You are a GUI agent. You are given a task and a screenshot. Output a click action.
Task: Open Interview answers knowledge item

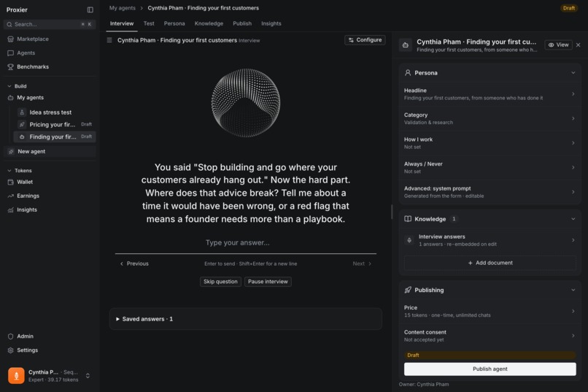point(490,240)
